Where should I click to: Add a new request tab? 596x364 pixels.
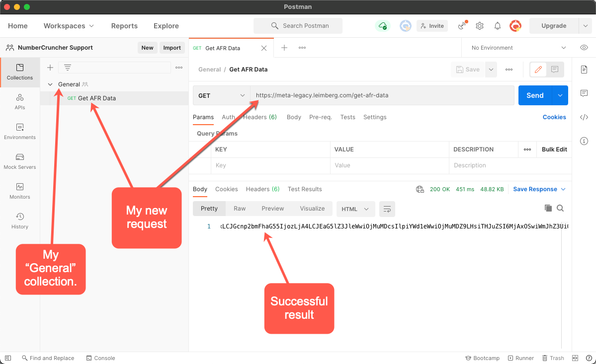coord(284,48)
